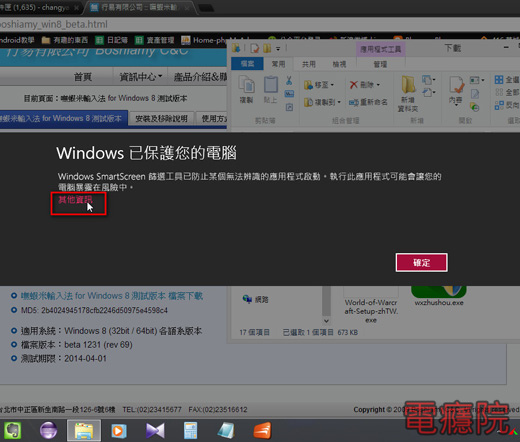Click the 貼上 (paste) icon in Explorer ribbon
The height and width of the screenshot is (442, 520).
coord(270,89)
